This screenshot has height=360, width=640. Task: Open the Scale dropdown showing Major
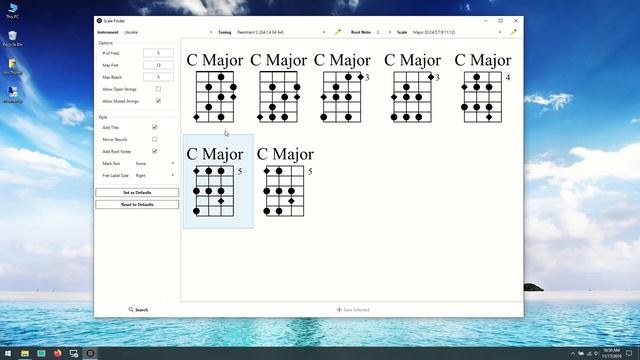tap(456, 32)
